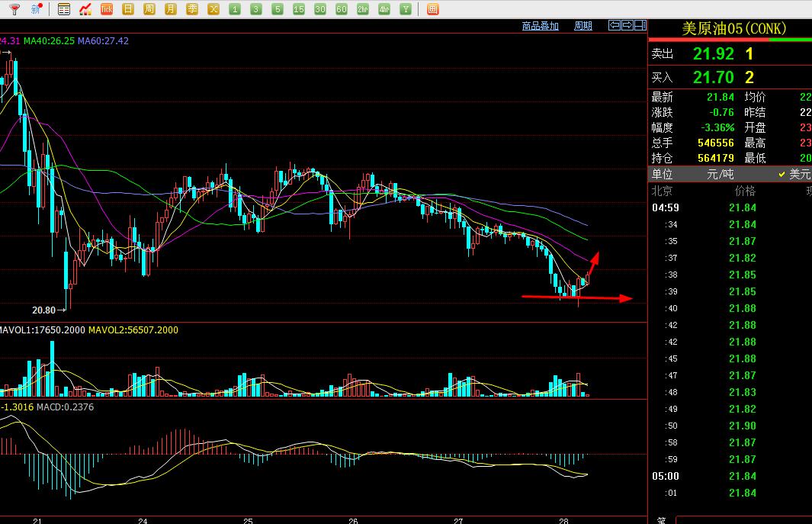
Task: Select the quarterly (季) K-line period
Action: (x=192, y=9)
